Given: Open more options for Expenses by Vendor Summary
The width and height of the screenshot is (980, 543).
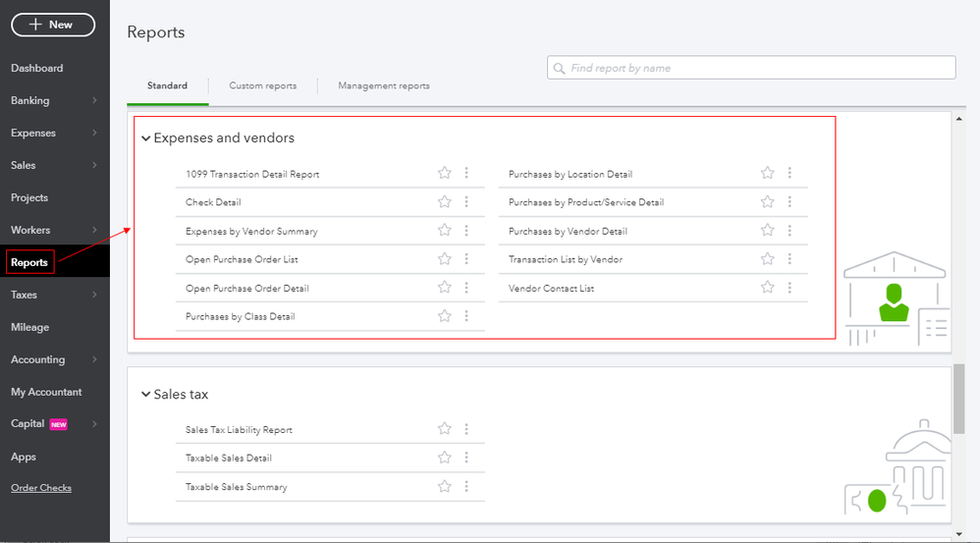Looking at the screenshot, I should (x=466, y=231).
